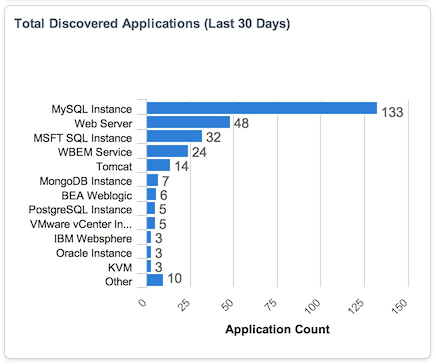Click the 'Oracle Instance' label

[x=94, y=253]
